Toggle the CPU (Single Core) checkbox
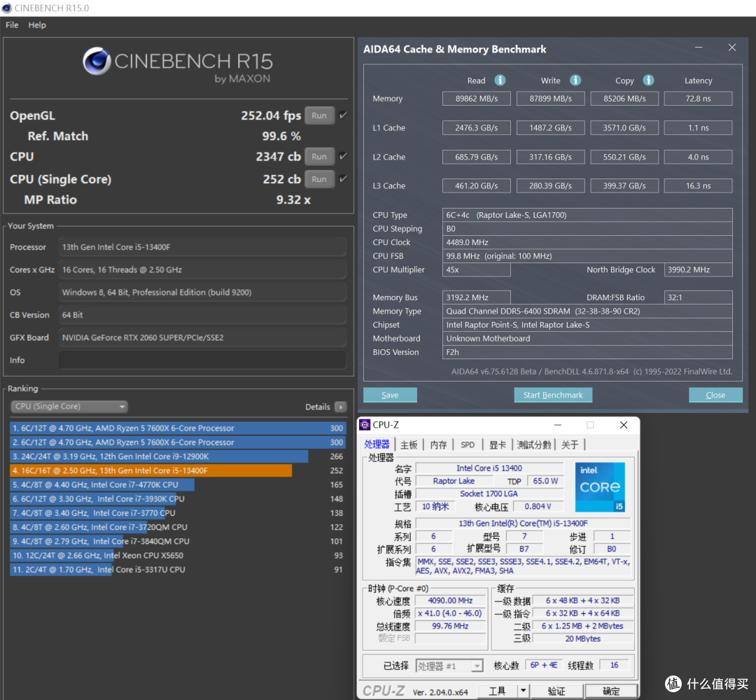The image size is (756, 700). tap(343, 179)
